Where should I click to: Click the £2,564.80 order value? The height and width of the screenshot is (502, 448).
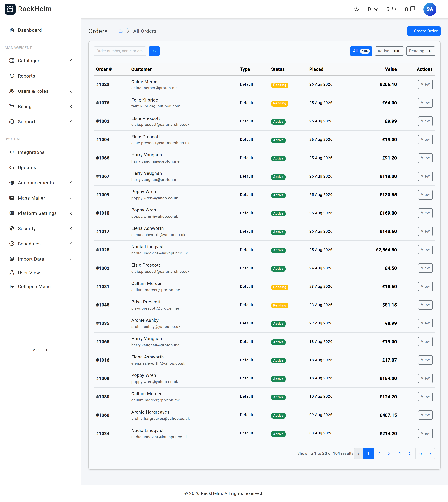click(386, 250)
